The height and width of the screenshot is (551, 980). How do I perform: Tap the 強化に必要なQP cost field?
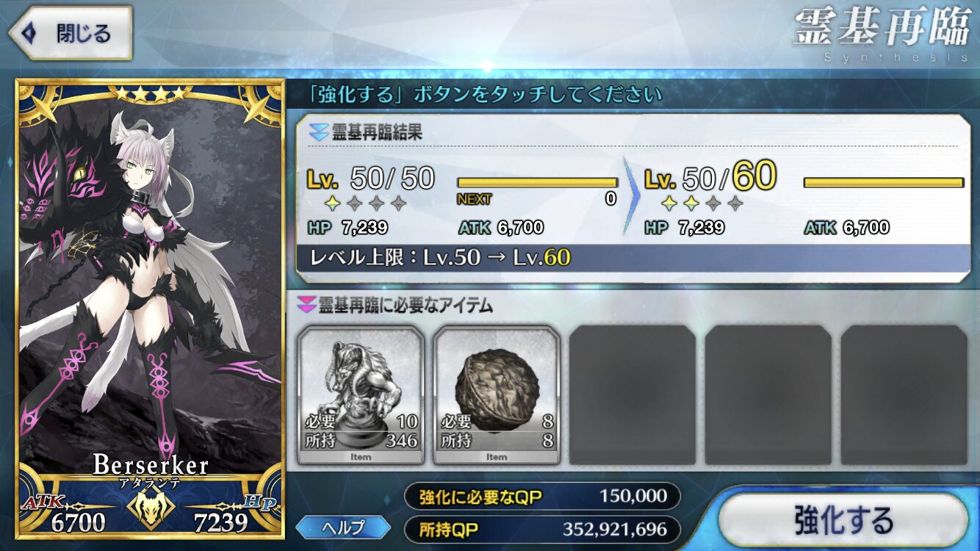(x=542, y=497)
